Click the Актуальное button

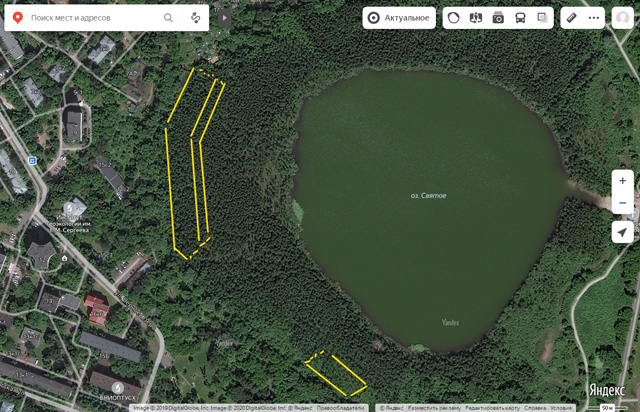399,18
